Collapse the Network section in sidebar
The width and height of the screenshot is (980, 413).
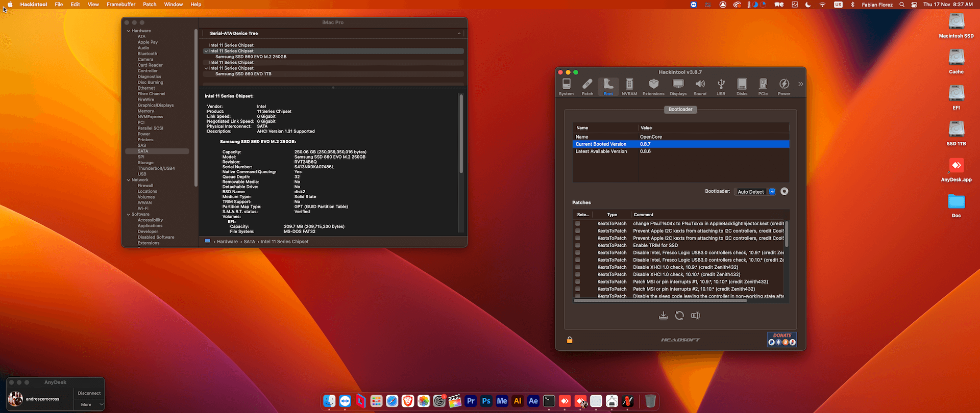pos(129,180)
